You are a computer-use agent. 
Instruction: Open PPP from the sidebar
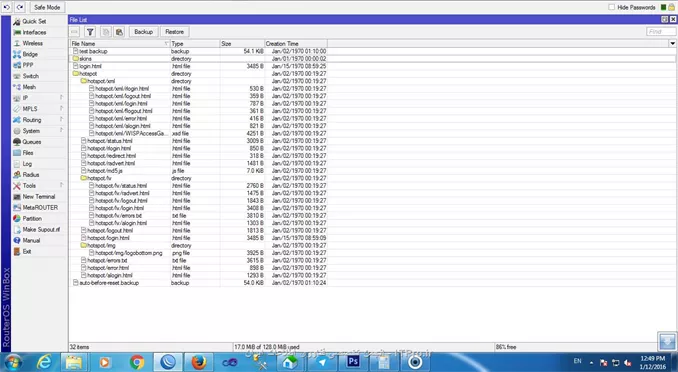28,65
